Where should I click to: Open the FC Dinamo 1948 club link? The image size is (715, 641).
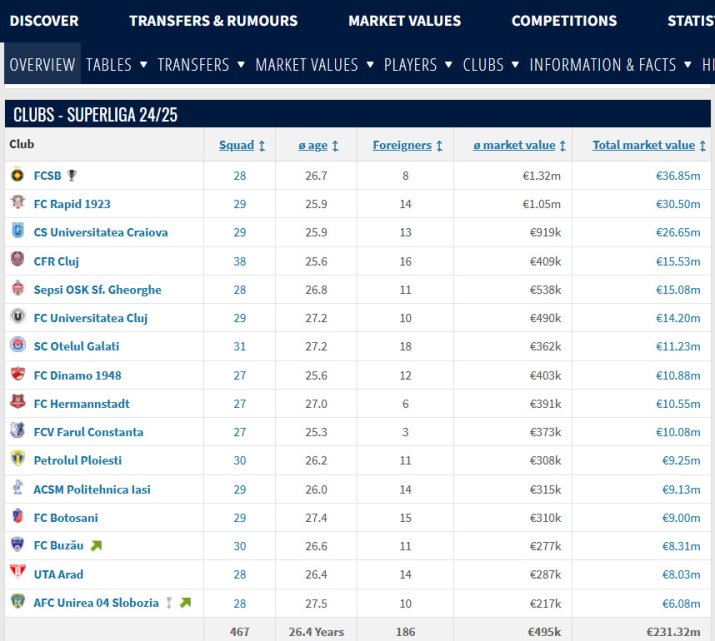click(78, 375)
